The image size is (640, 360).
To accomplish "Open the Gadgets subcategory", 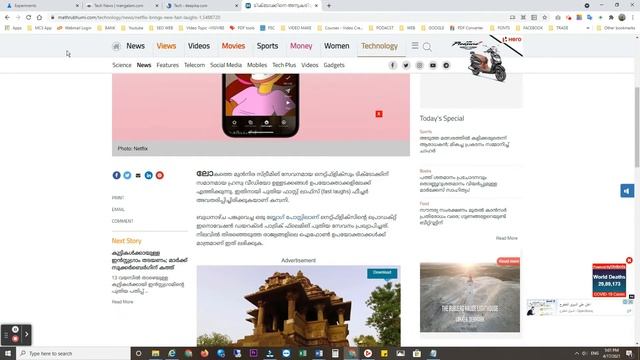I will pos(334,65).
